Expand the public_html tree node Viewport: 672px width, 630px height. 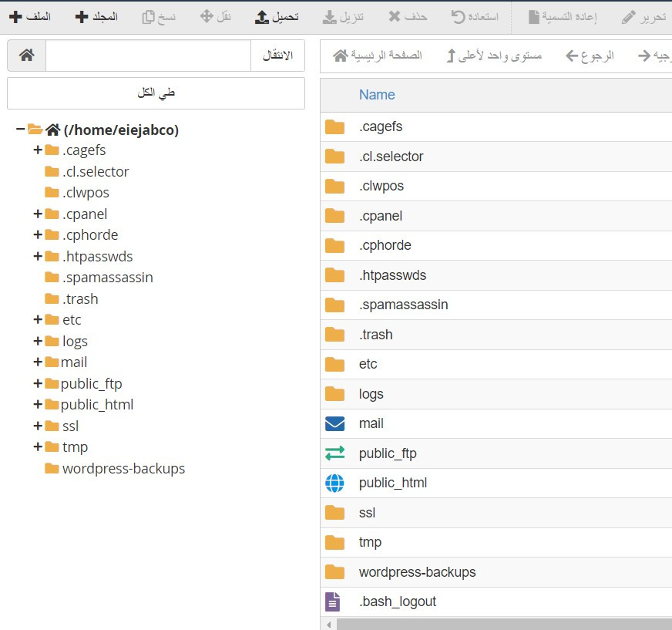point(37,404)
